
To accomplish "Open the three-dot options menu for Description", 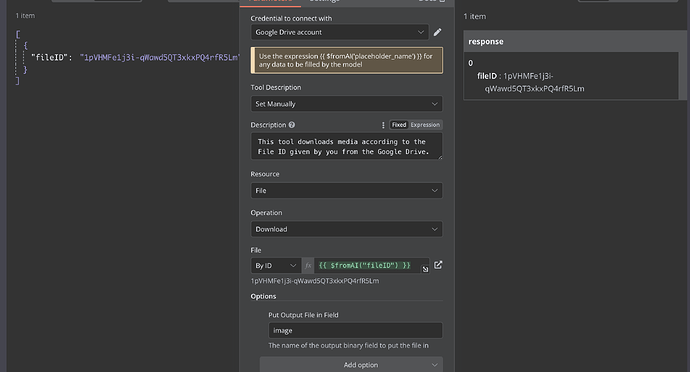I will coord(383,125).
